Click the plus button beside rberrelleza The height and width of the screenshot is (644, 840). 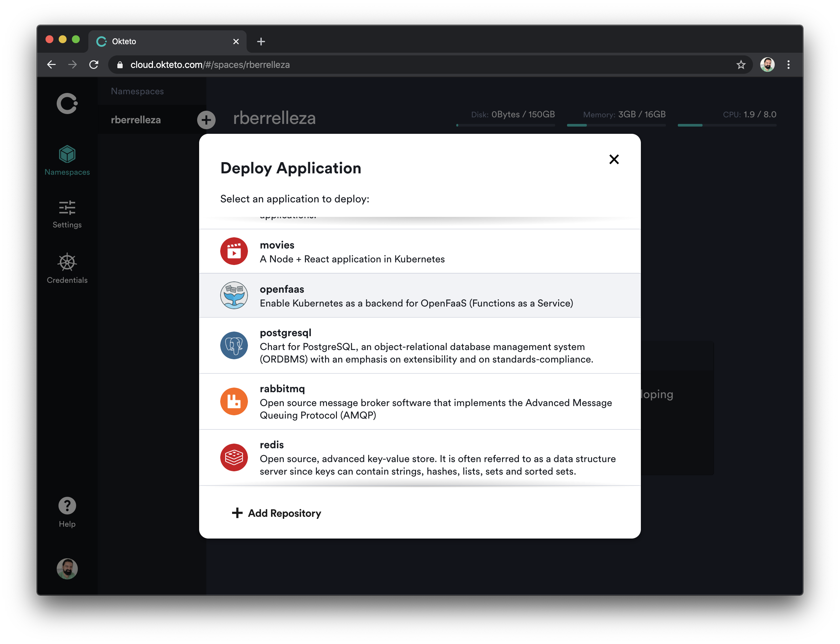coord(206,120)
